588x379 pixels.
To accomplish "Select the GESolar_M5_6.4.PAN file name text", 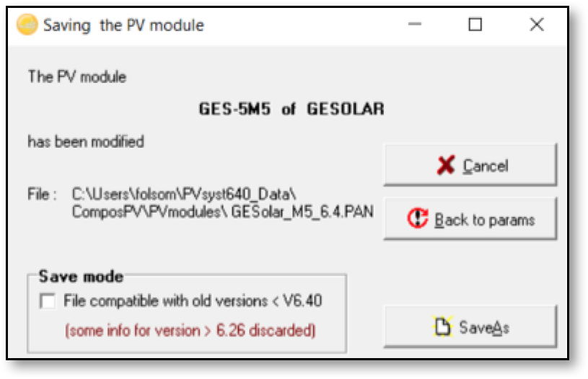I will pos(302,212).
